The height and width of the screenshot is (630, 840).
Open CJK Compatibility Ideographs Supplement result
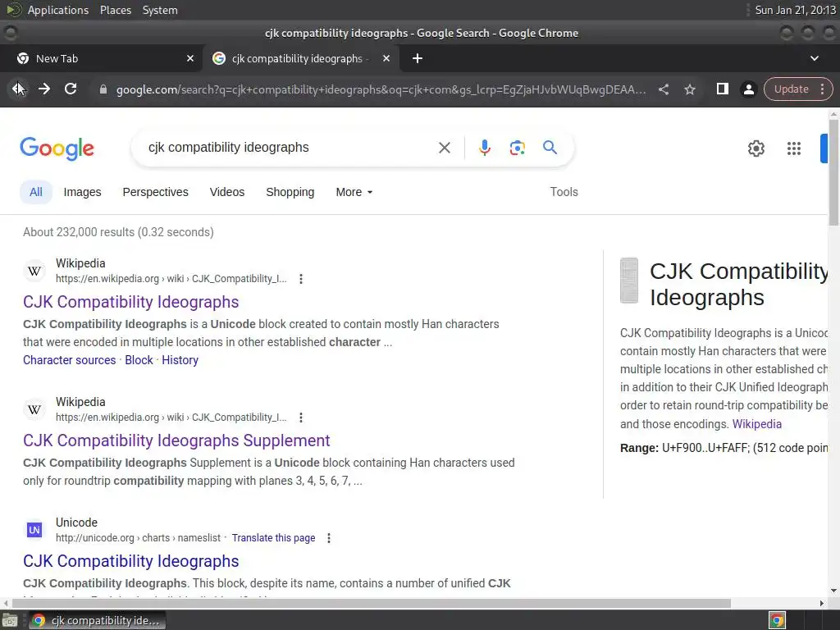click(176, 441)
